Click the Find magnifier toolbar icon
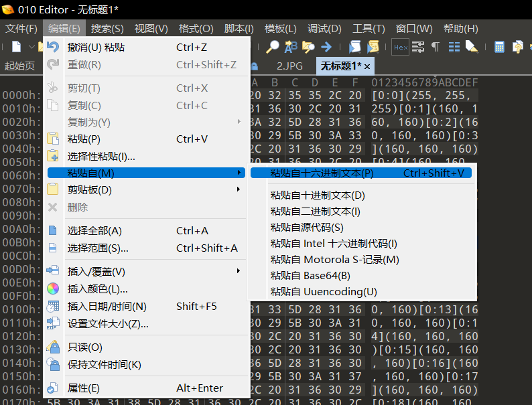The image size is (532, 405). pos(272,47)
